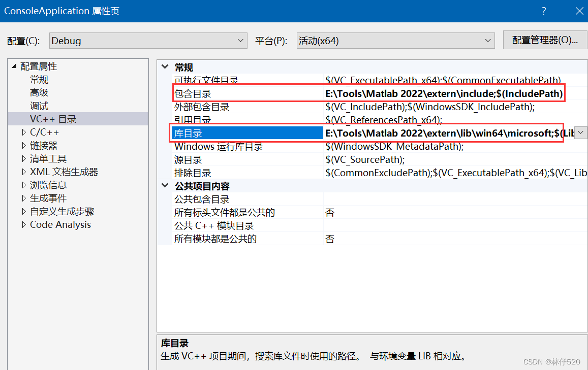Collapse the 公共项目内容 section
Viewport: 588px width, 370px height.
[x=165, y=186]
